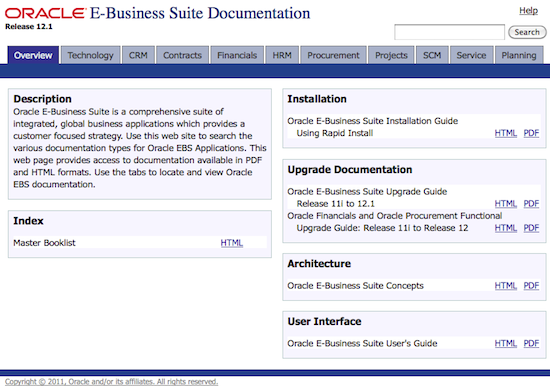Click 'Oracle E-Business Suite Installation Guide' text

[373, 121]
